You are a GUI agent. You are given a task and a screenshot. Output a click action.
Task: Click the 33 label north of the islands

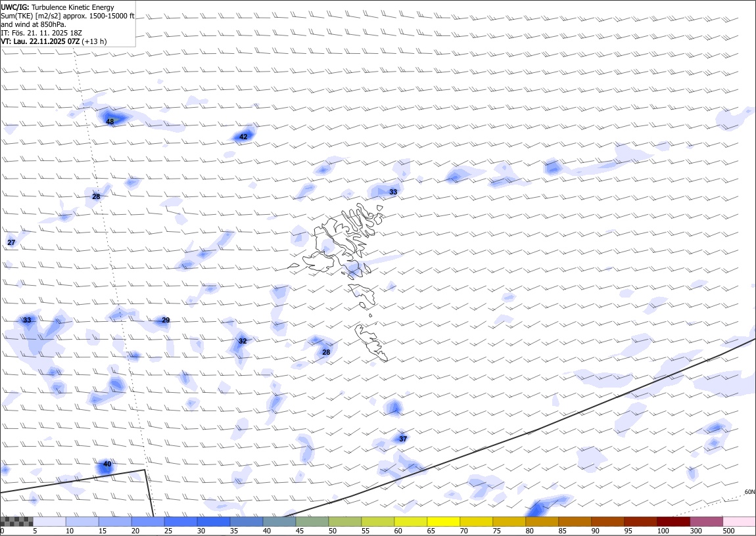pyautogui.click(x=393, y=192)
